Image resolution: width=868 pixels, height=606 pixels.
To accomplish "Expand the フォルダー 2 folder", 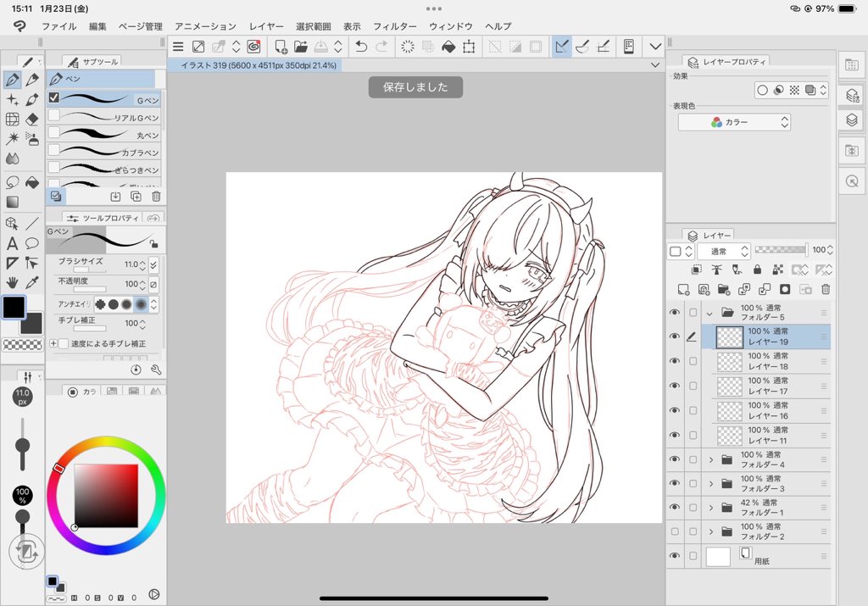I will (x=711, y=532).
